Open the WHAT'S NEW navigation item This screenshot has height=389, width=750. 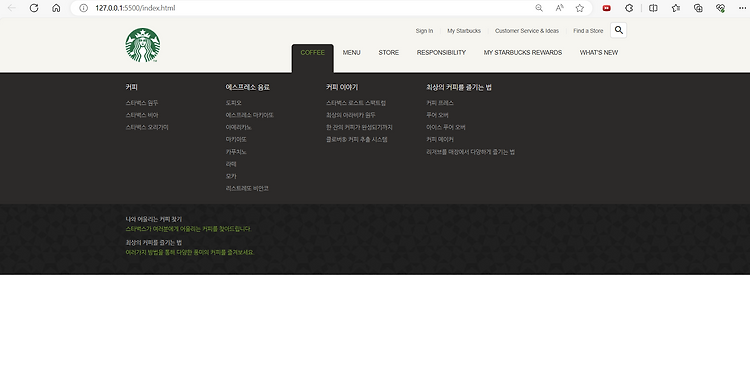[599, 53]
